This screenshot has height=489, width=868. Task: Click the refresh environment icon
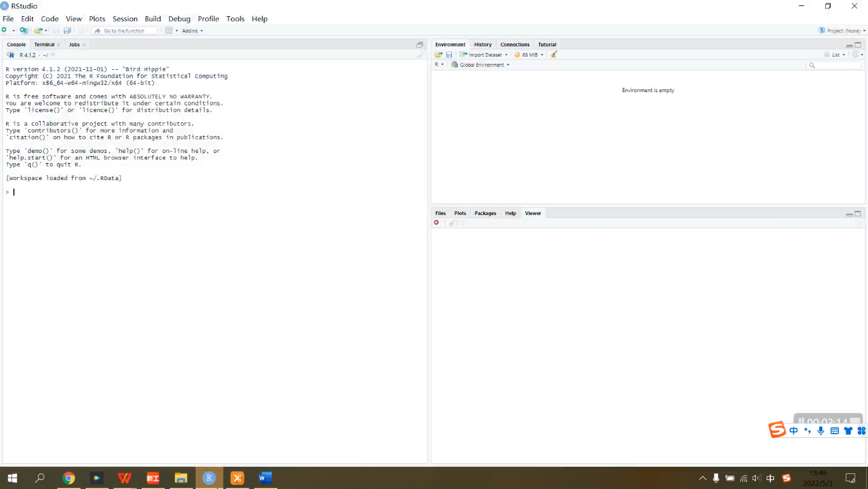[855, 55]
